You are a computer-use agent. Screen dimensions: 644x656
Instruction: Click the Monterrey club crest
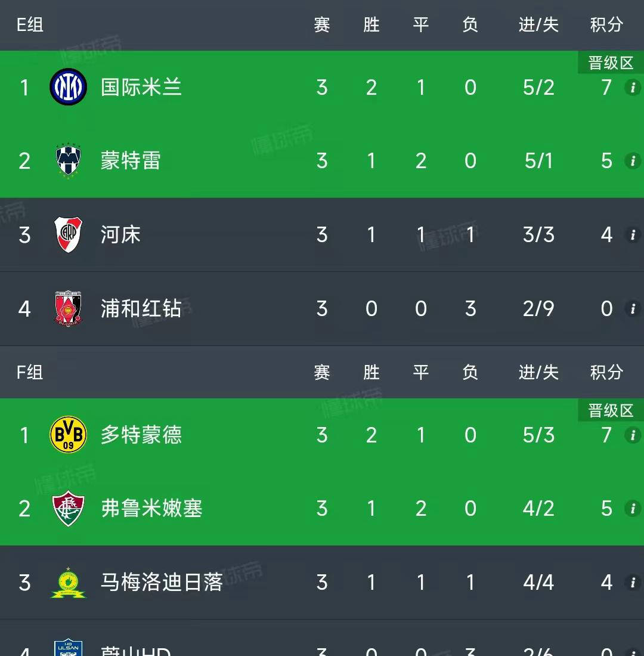tap(68, 161)
